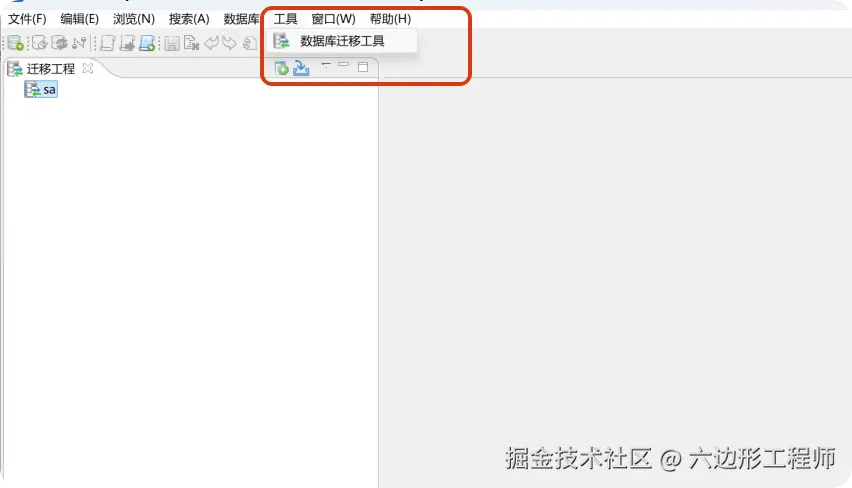Select the 迁移工程 tab
This screenshot has height=488, width=852.
click(x=51, y=69)
